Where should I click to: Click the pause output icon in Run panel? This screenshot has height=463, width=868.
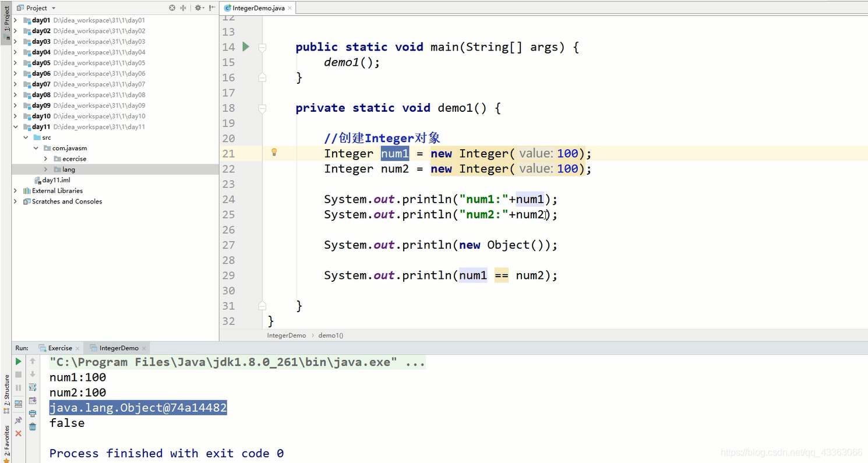18,387
